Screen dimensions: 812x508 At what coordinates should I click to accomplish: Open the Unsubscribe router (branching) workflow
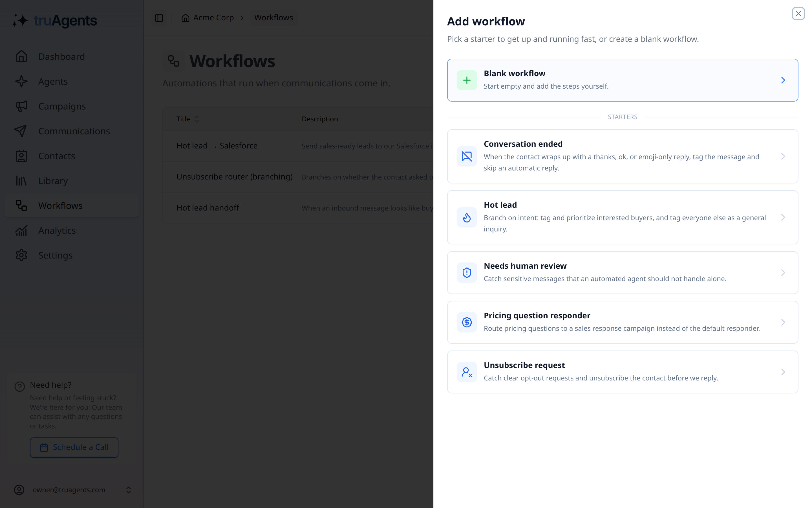(235, 177)
